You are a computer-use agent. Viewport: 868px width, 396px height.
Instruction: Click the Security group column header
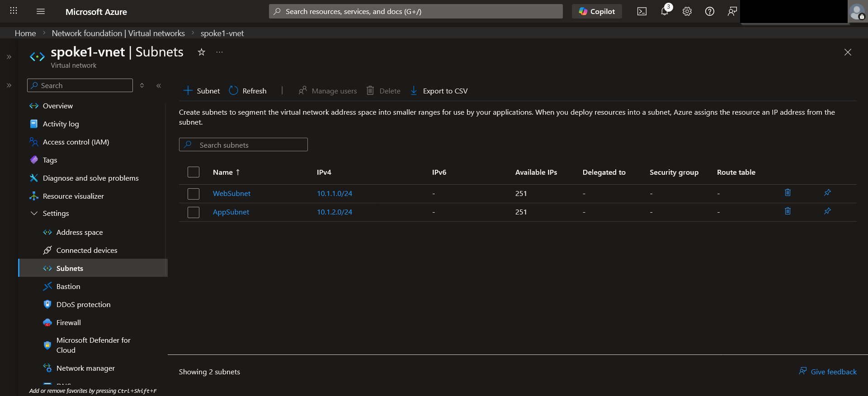674,172
